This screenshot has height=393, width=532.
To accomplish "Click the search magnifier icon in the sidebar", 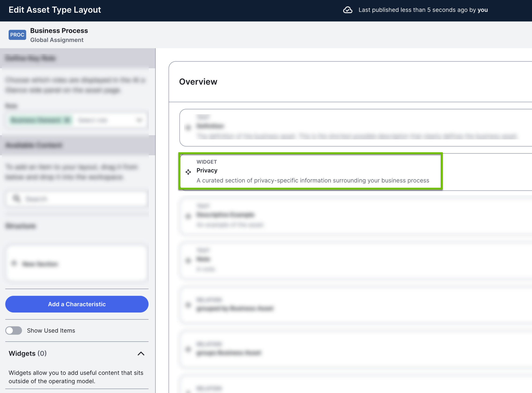I will tap(16, 199).
